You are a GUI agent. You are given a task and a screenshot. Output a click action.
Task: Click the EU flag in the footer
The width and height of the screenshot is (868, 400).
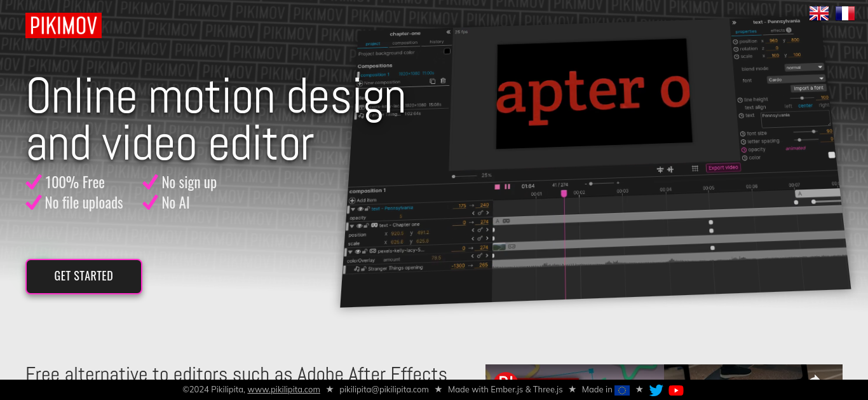click(x=622, y=390)
